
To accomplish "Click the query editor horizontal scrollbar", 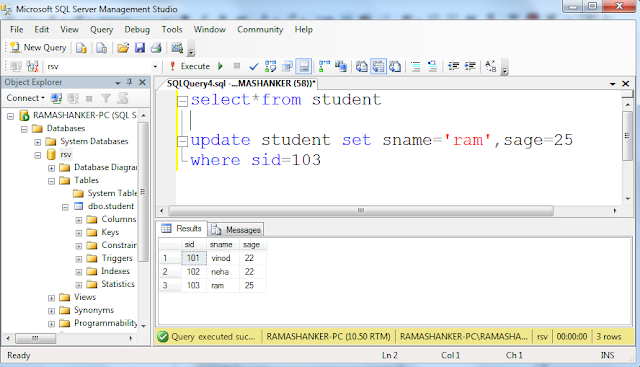I will point(361,211).
